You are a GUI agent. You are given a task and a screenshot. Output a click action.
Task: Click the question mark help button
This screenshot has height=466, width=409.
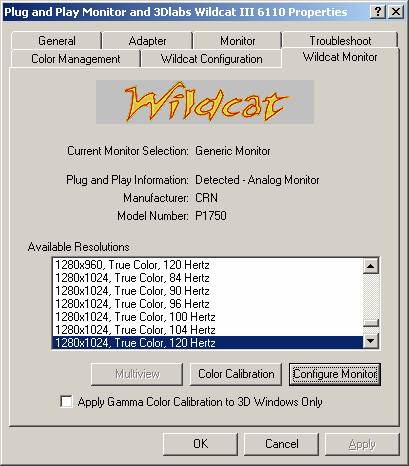coord(377,12)
